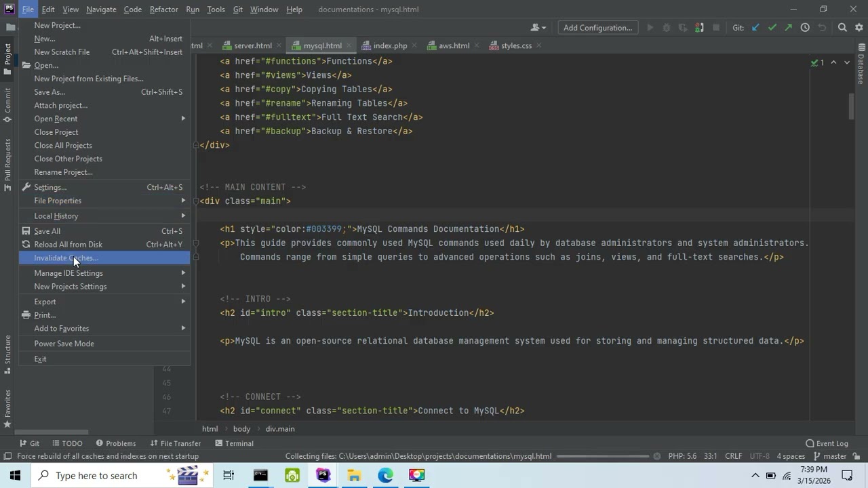The height and width of the screenshot is (488, 868).
Task: Click the editor vertical scrollbar thumb
Action: pyautogui.click(x=852, y=107)
